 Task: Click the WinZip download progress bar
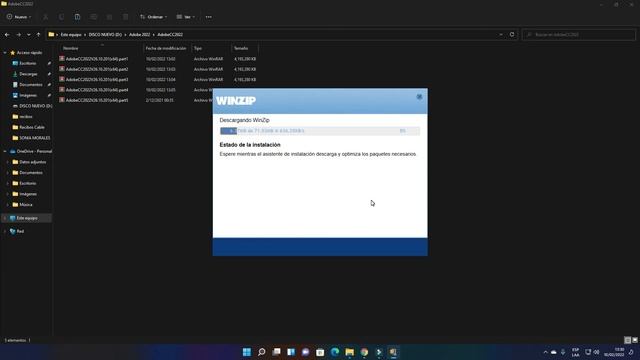click(x=320, y=131)
